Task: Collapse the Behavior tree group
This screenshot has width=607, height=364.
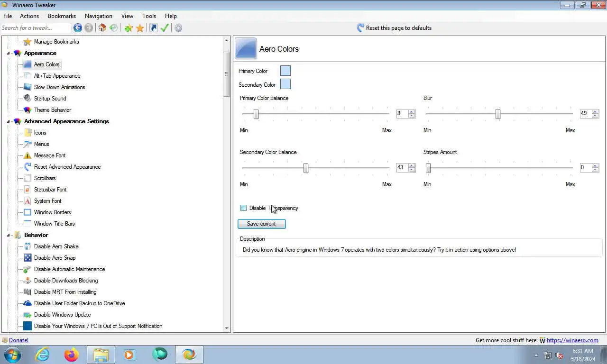Action: (x=9, y=235)
